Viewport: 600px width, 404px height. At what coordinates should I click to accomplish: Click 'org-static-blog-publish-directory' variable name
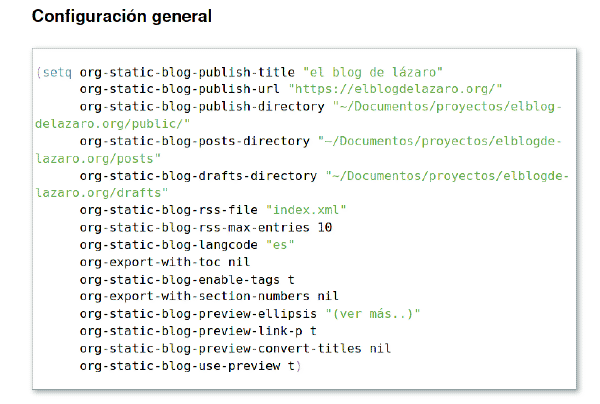point(202,106)
